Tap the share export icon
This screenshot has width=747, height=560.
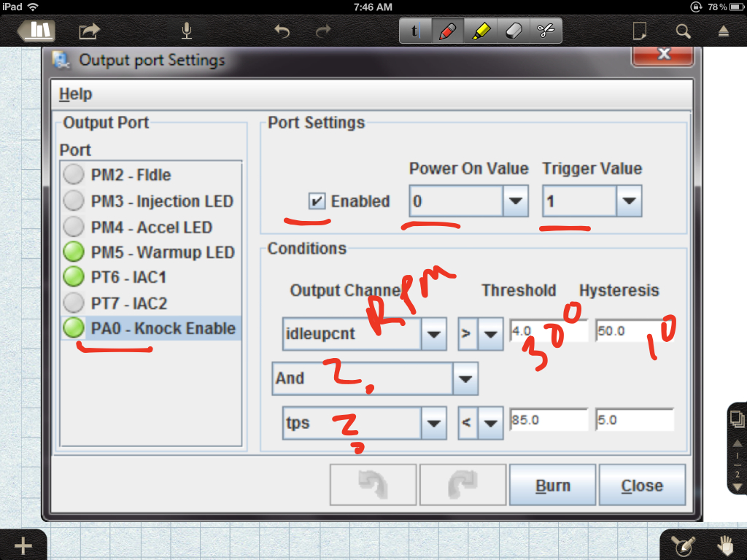click(89, 31)
